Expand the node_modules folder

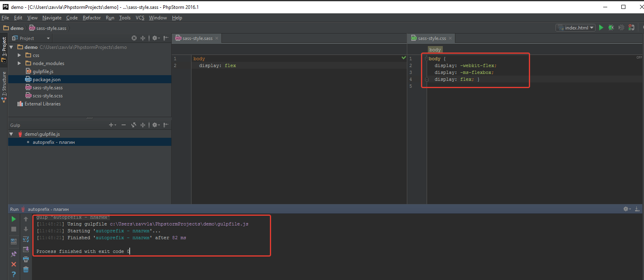19,63
